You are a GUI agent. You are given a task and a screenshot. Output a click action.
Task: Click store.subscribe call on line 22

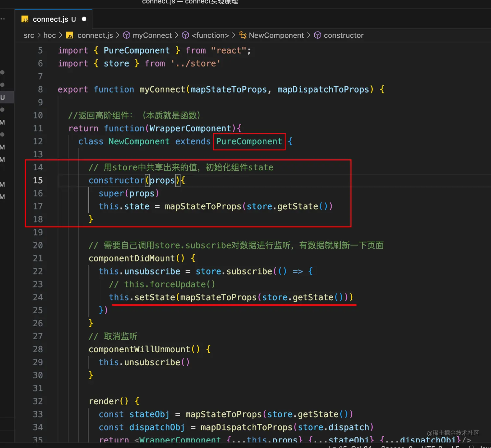point(234,271)
